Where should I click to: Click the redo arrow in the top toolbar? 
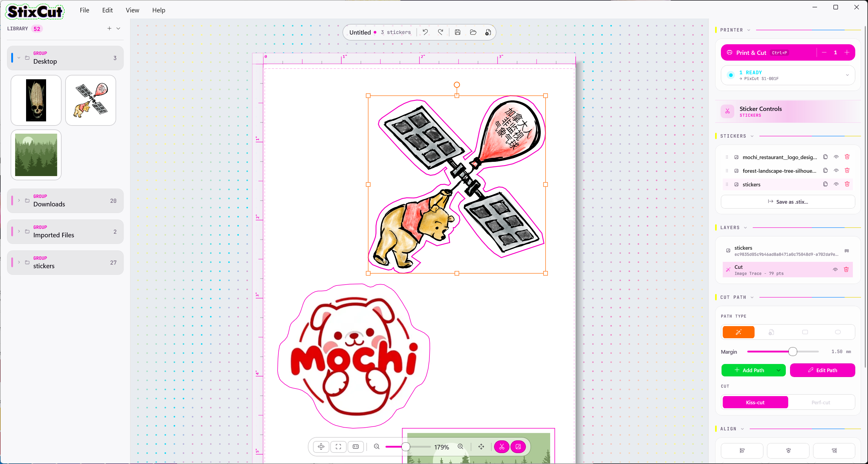click(x=440, y=32)
